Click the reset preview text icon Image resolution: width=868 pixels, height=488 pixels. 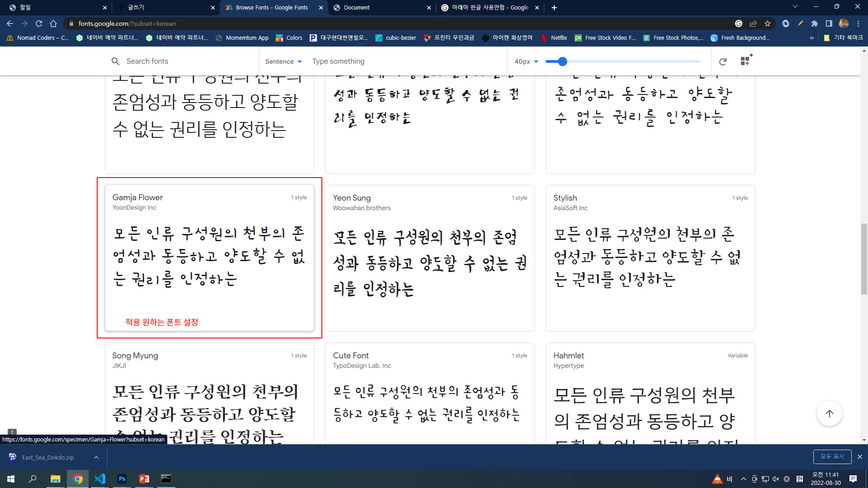pyautogui.click(x=722, y=61)
